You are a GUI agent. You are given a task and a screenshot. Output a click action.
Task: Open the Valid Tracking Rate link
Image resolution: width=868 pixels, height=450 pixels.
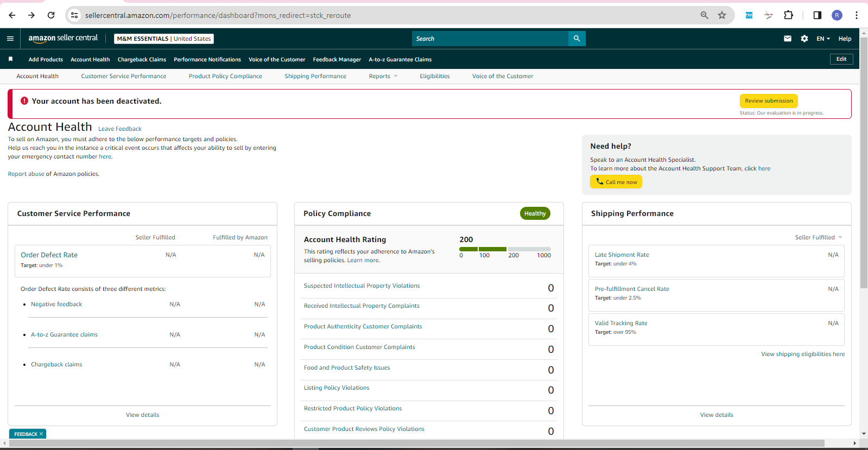coord(621,323)
